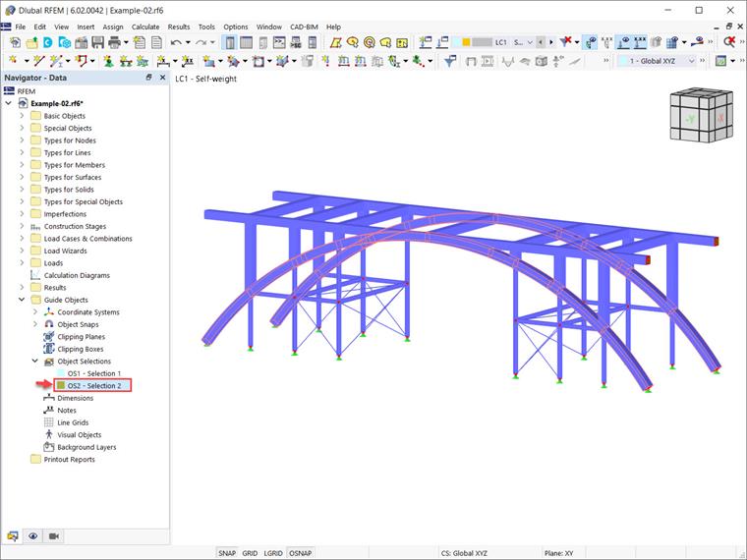Click the Dlubal Center blue C icon
The image size is (747, 560).
(47, 42)
